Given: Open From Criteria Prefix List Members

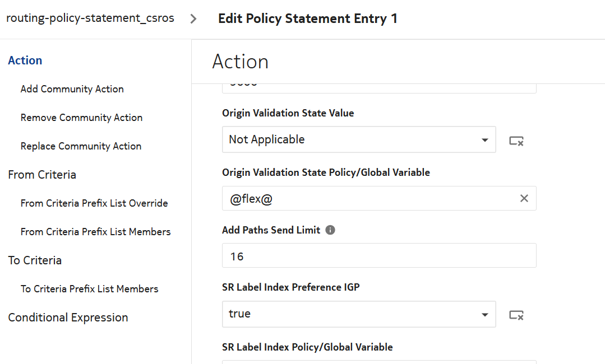Looking at the screenshot, I should tap(96, 232).
